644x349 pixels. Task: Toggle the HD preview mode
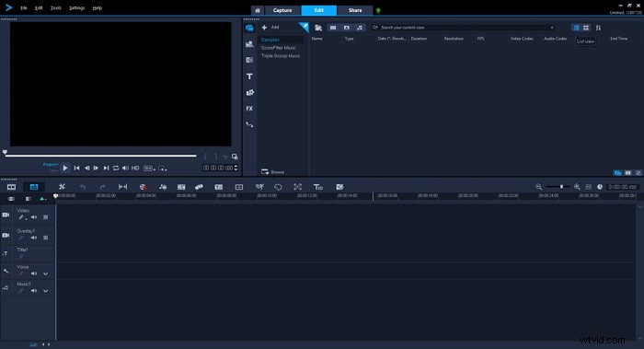135,169
